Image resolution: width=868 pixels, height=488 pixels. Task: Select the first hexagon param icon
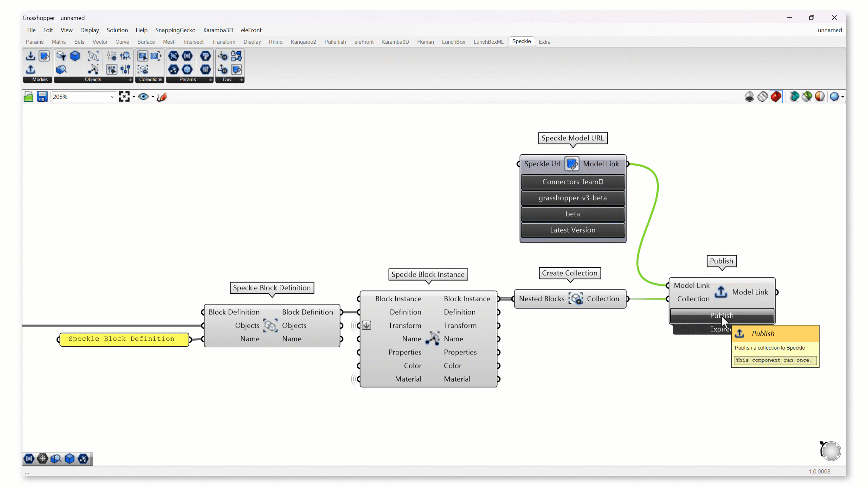pyautogui.click(x=174, y=56)
